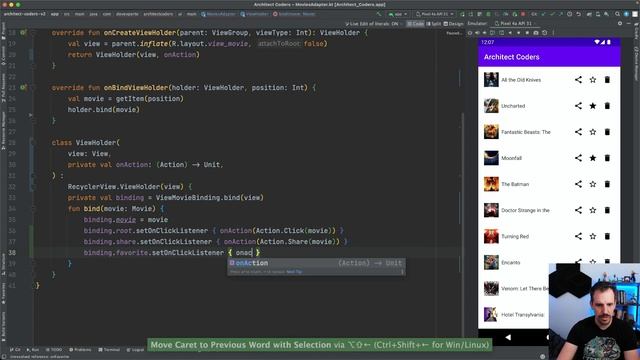Delete the Moonfall movie

pyautogui.click(x=607, y=158)
